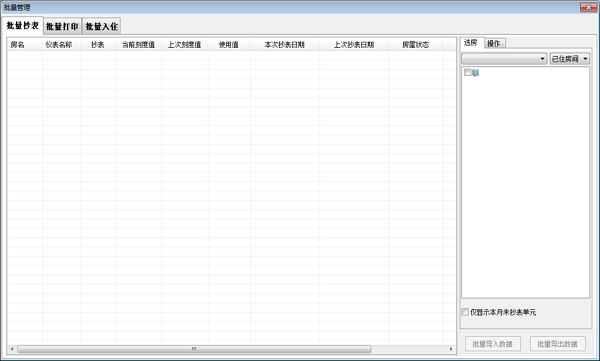
Task: Click the scrollbar right arrow
Action: point(451,349)
